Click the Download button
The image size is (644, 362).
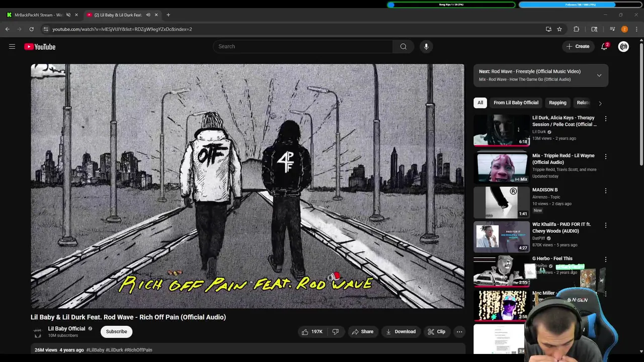pos(400,332)
